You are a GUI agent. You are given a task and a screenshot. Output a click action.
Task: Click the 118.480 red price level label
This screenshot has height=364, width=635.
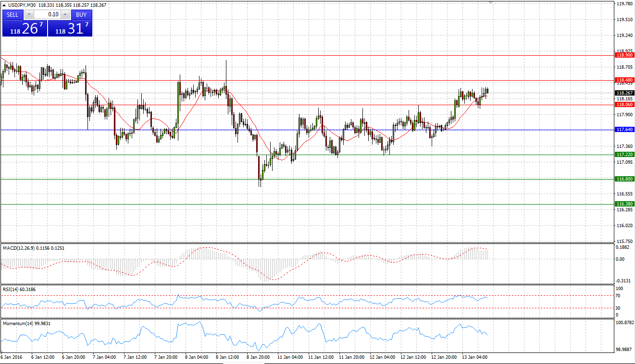[624, 80]
